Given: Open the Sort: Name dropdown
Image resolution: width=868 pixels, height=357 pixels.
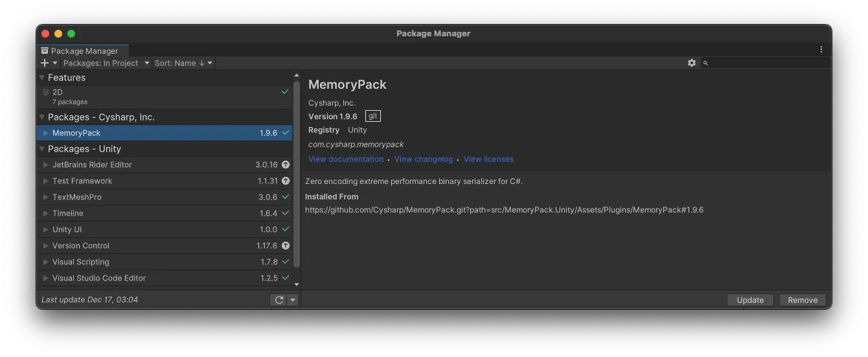Looking at the screenshot, I should tap(184, 63).
